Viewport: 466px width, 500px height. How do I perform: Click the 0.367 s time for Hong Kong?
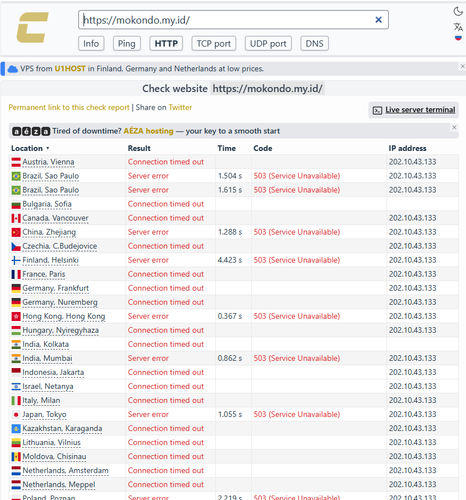pos(230,316)
